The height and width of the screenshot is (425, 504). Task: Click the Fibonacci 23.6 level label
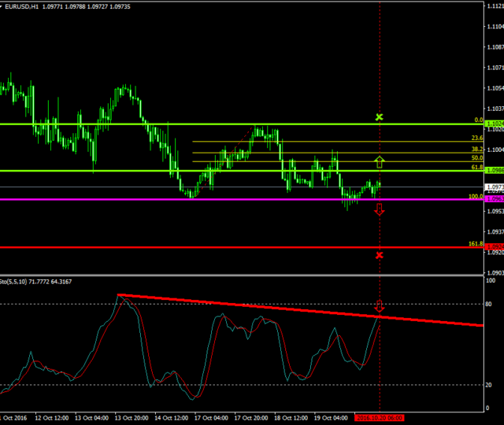click(x=476, y=139)
